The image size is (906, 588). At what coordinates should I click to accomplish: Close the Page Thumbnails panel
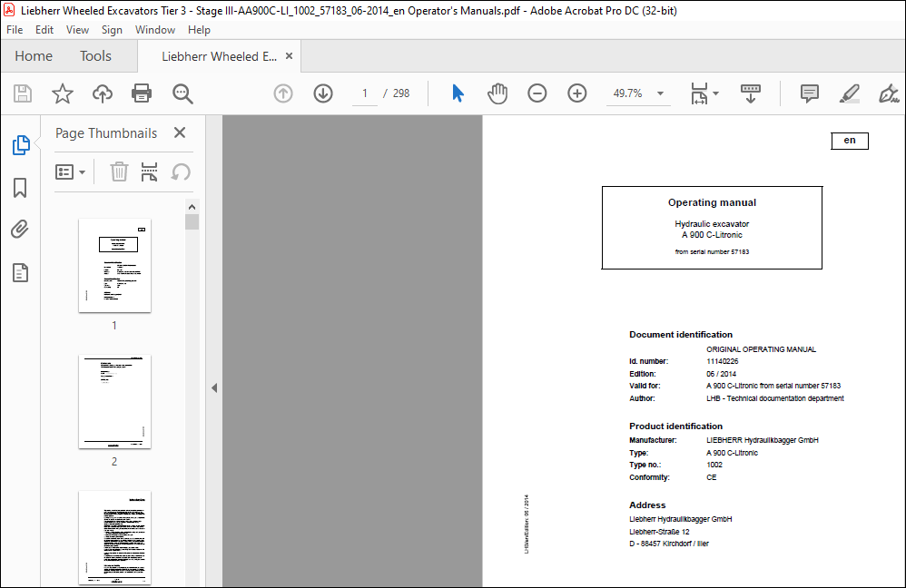coord(180,132)
